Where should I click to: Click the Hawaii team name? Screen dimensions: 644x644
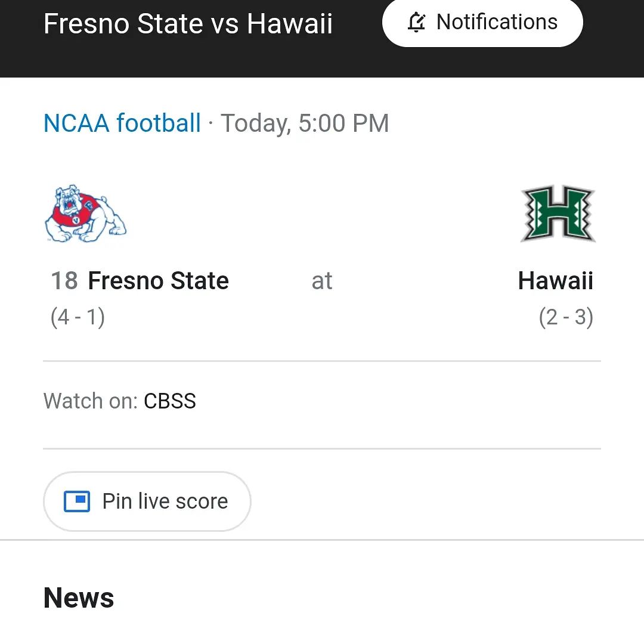point(556,281)
